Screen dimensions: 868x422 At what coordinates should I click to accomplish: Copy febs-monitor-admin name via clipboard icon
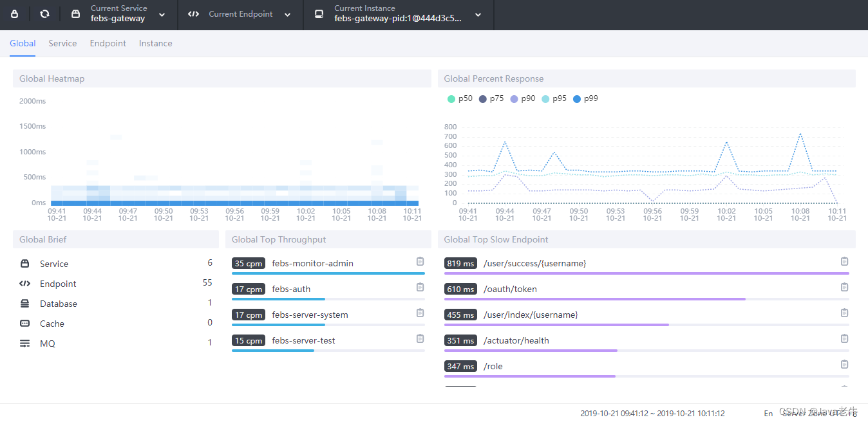(420, 261)
